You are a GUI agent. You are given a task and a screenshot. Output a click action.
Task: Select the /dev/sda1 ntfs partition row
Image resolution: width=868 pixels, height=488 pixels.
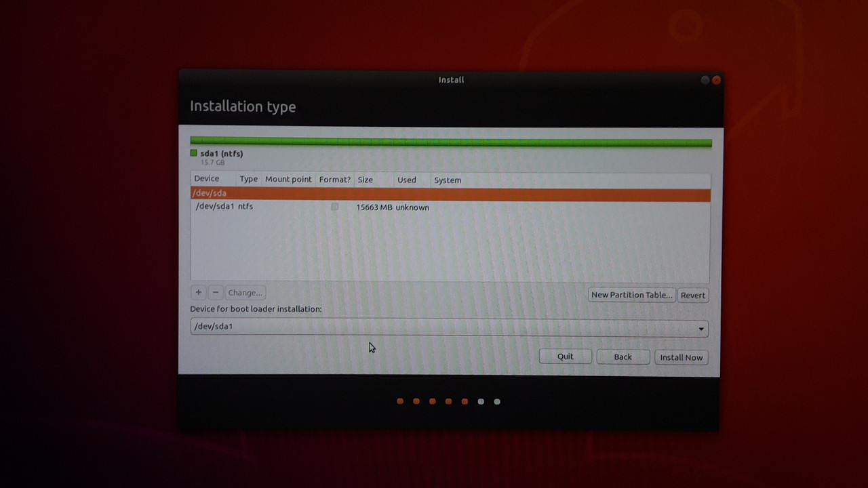tap(271, 207)
